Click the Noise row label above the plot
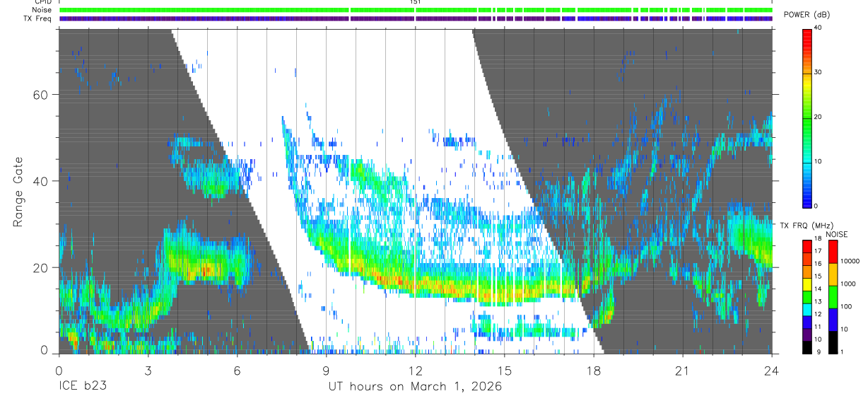868x401 pixels. point(42,10)
